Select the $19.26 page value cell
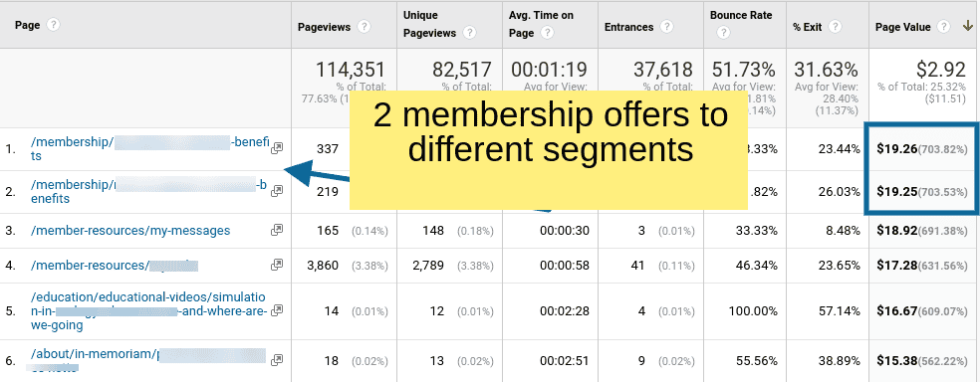Viewport: 980px width, 382px height. (x=922, y=148)
